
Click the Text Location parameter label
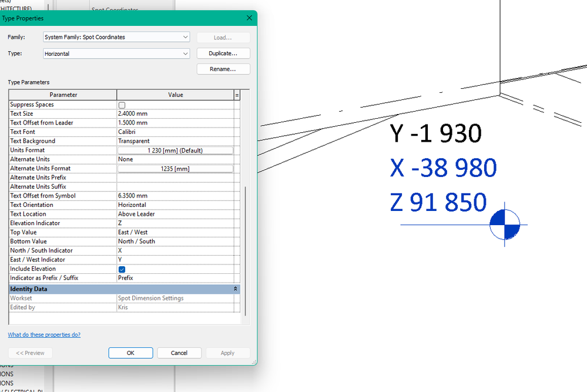pyautogui.click(x=28, y=214)
